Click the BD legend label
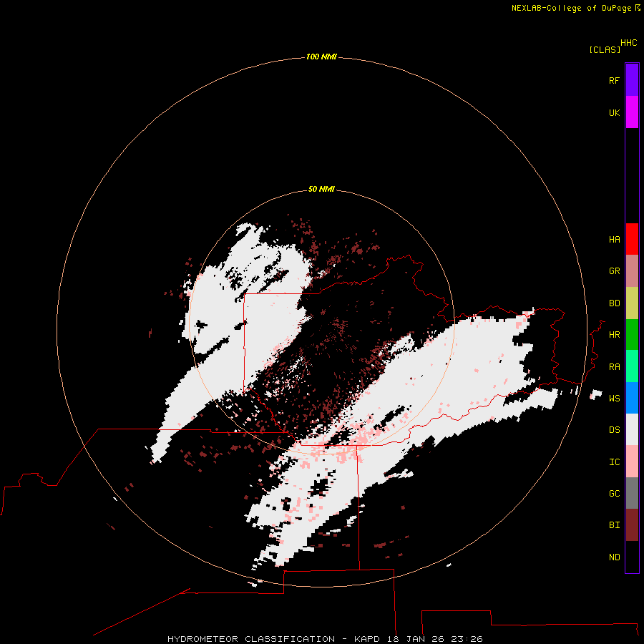Image resolution: width=644 pixels, height=644 pixels. coord(614,303)
